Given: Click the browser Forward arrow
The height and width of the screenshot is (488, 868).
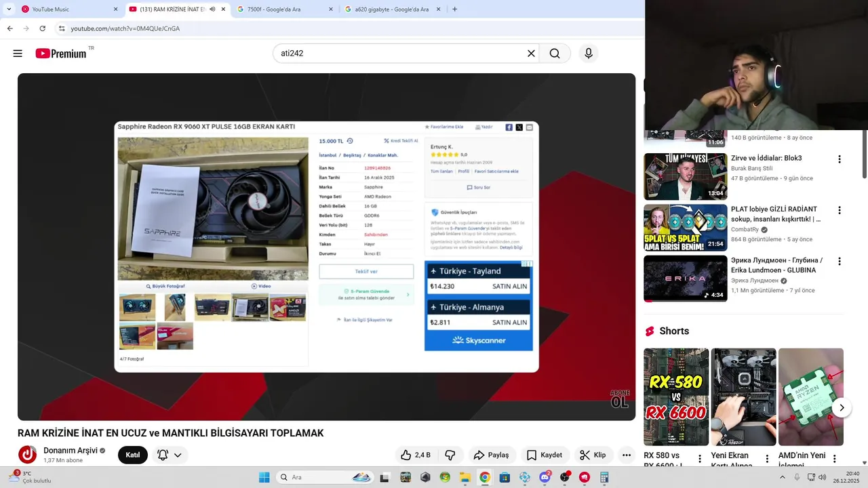Looking at the screenshot, I should tap(26, 28).
